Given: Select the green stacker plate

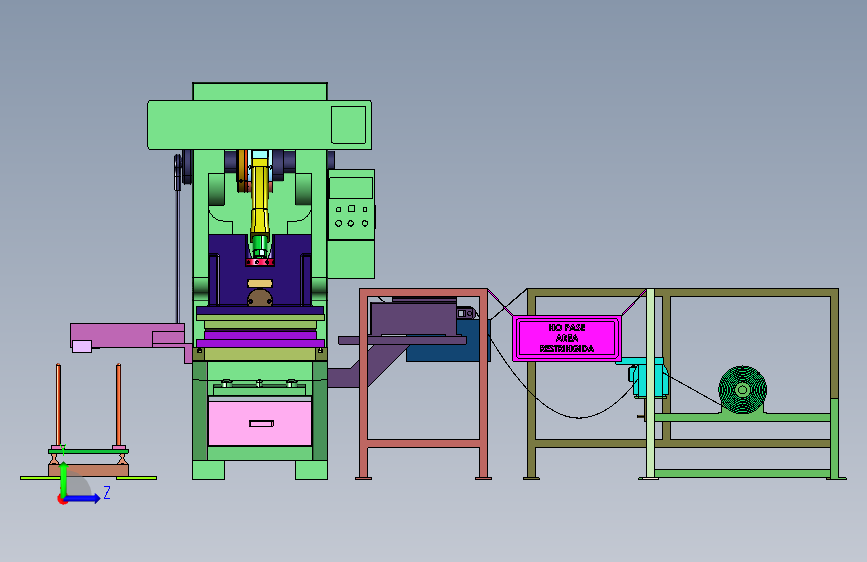Looking at the screenshot, I should tap(88, 451).
